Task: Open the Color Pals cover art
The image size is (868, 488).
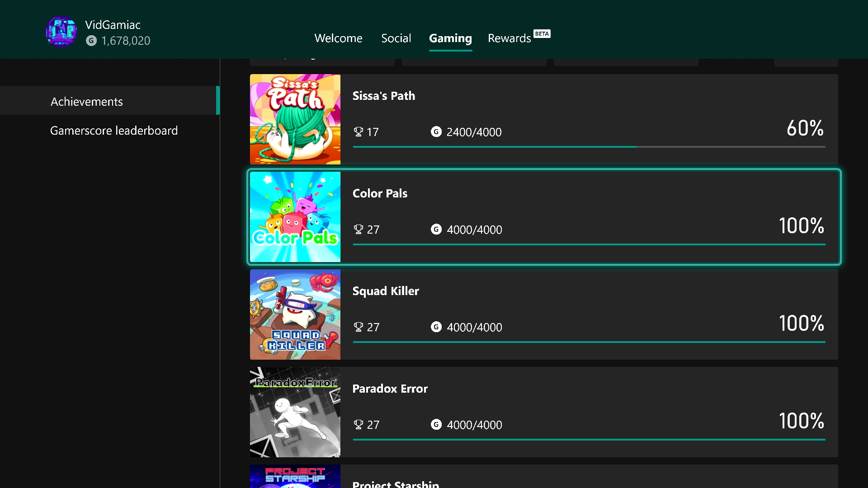Action: (x=295, y=217)
